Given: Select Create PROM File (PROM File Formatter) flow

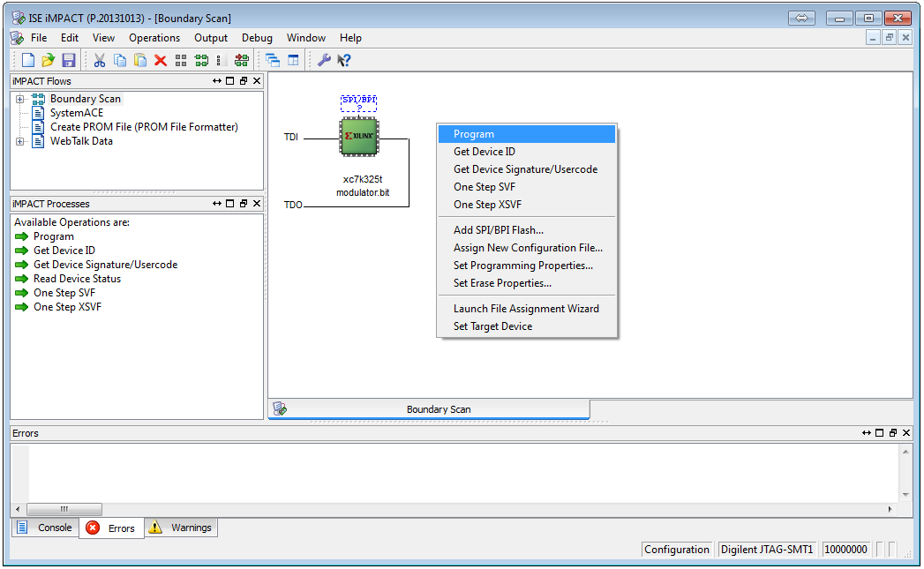Looking at the screenshot, I should click(x=144, y=127).
